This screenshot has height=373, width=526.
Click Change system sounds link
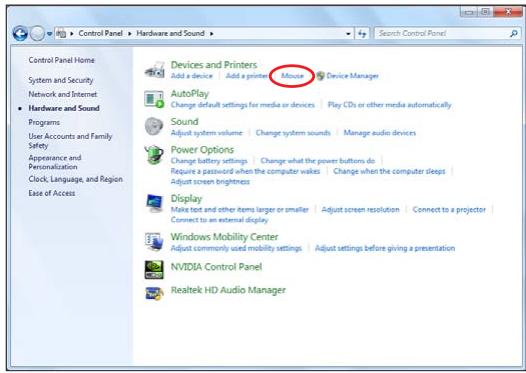(x=293, y=133)
